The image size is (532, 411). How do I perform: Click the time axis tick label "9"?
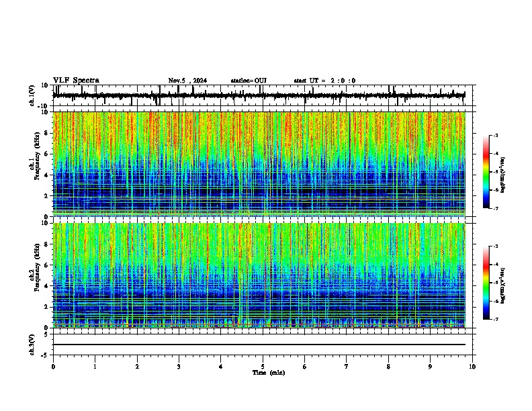click(430, 367)
